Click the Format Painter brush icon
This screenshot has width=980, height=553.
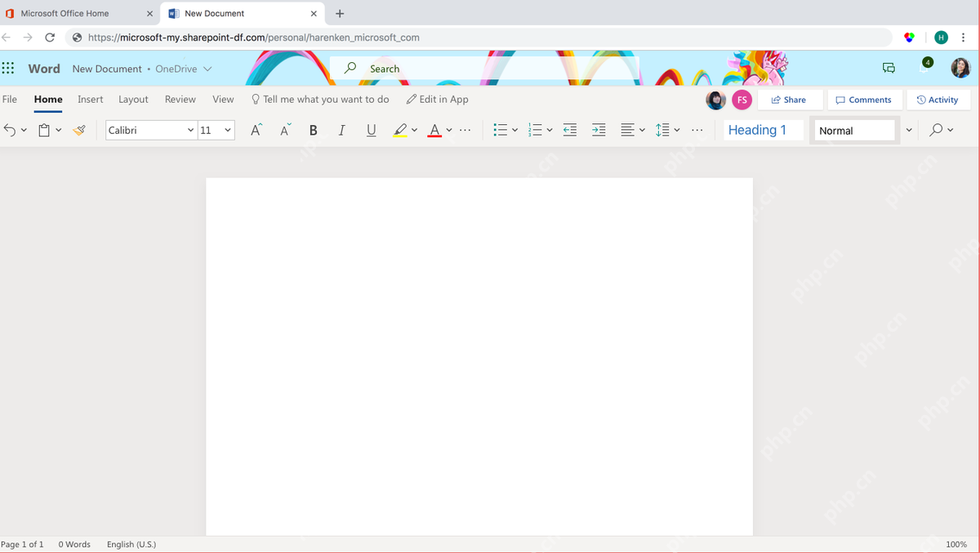79,131
